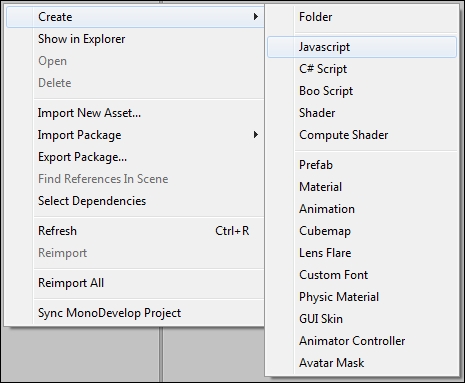Viewport: 465px width, 383px height.
Task: Expand the Import Package submenu arrow
Action: (x=256, y=135)
